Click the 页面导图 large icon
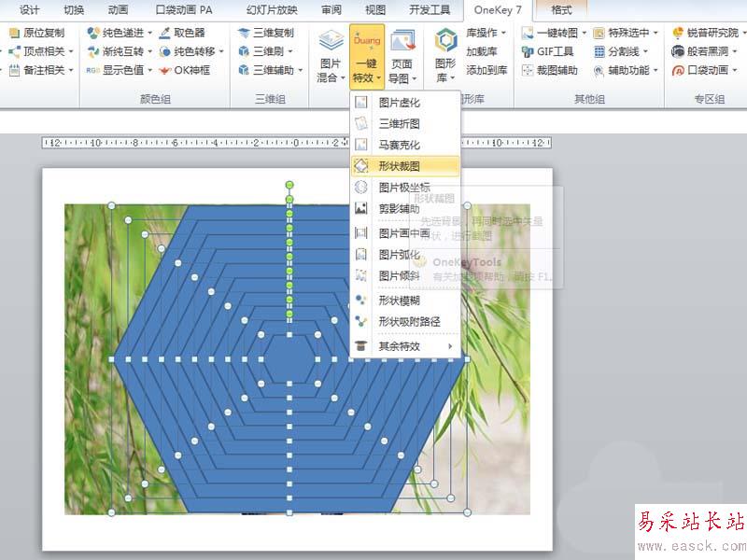Image resolution: width=747 pixels, height=560 pixels. pyautogui.click(x=403, y=40)
